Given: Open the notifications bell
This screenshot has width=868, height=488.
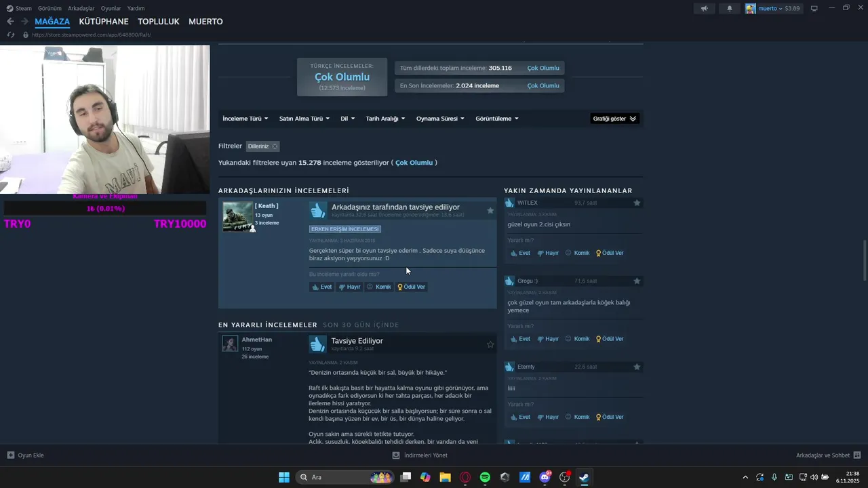Looking at the screenshot, I should [x=730, y=8].
